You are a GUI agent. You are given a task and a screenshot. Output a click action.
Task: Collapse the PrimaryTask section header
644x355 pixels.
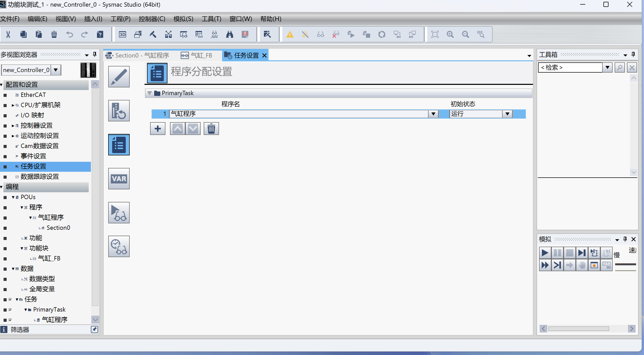pos(150,93)
